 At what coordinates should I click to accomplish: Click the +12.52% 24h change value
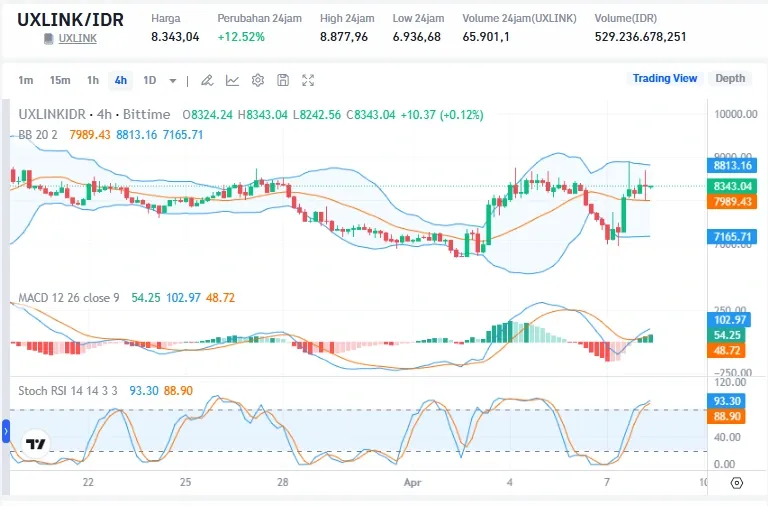coord(241,37)
